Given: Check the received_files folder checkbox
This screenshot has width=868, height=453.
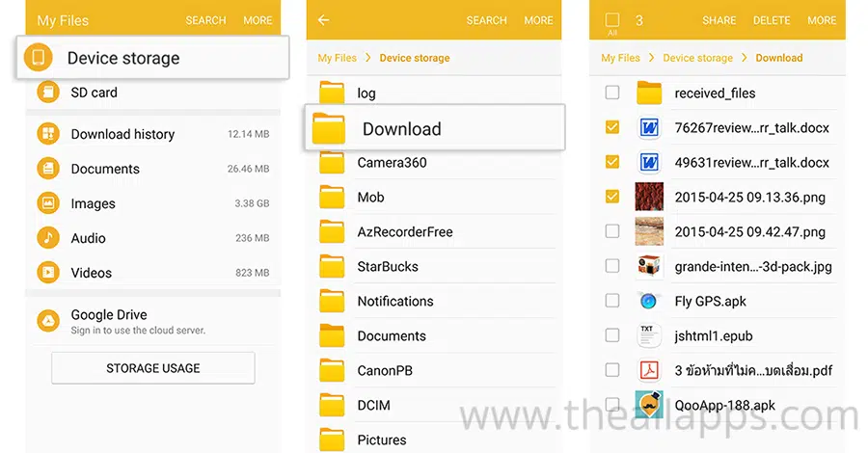Looking at the screenshot, I should pyautogui.click(x=611, y=93).
